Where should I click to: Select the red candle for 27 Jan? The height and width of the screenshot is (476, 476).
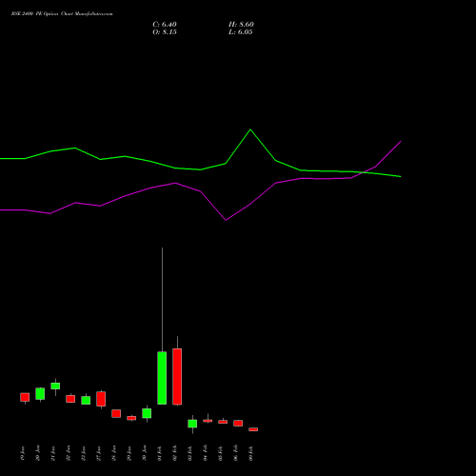click(x=101, y=399)
